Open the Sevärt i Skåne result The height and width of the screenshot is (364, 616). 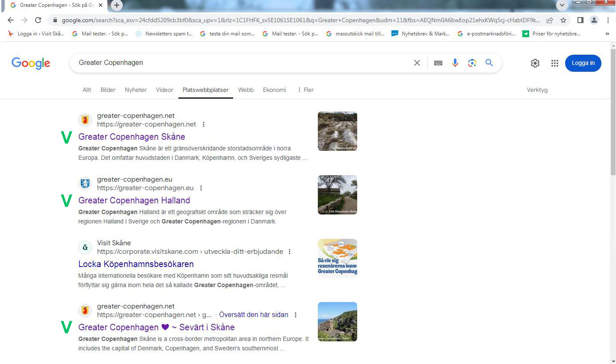pyautogui.click(x=157, y=327)
